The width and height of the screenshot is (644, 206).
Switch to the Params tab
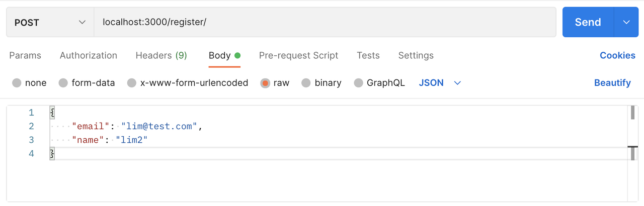25,55
